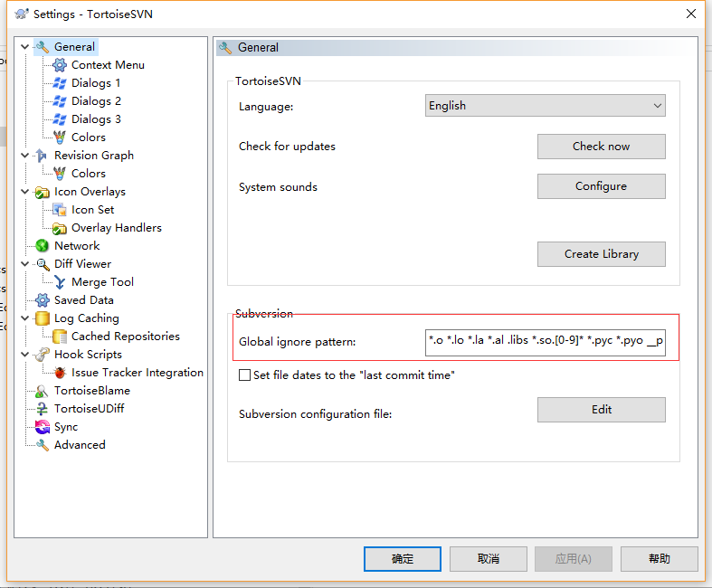Select Issue Tracker Integration entry
Image resolution: width=712 pixels, height=588 pixels.
138,373
